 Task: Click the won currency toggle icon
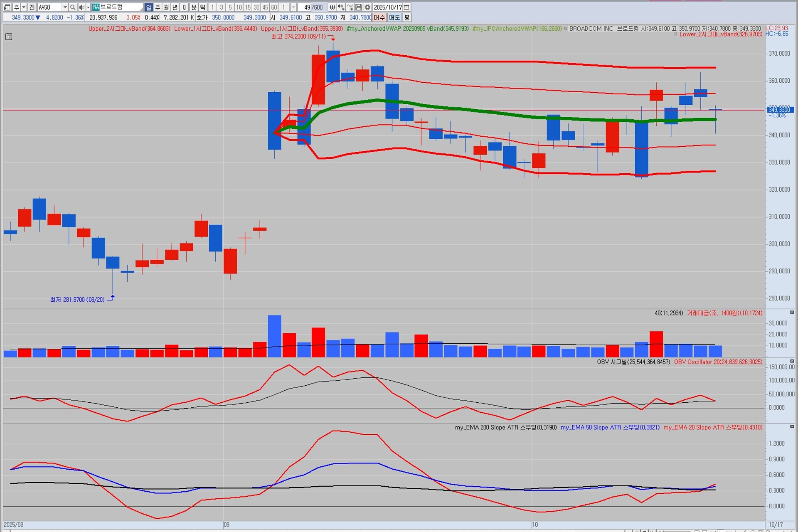click(332, 7)
